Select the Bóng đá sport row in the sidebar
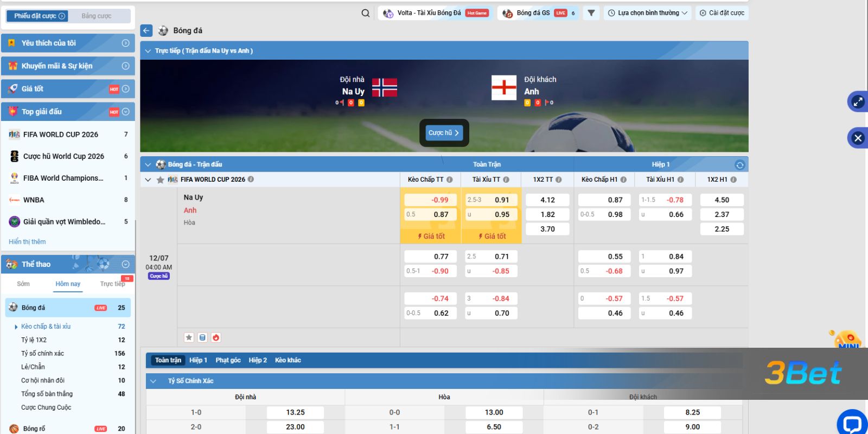The image size is (868, 434). click(x=68, y=308)
